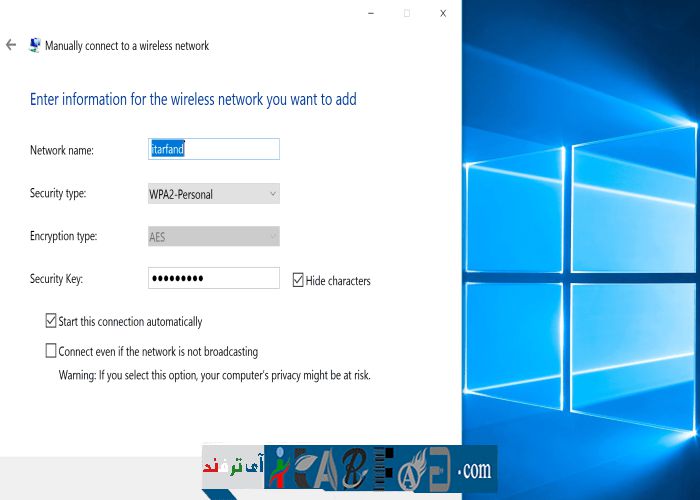
Task: Click the privacy risk warning text
Action: 214,375
